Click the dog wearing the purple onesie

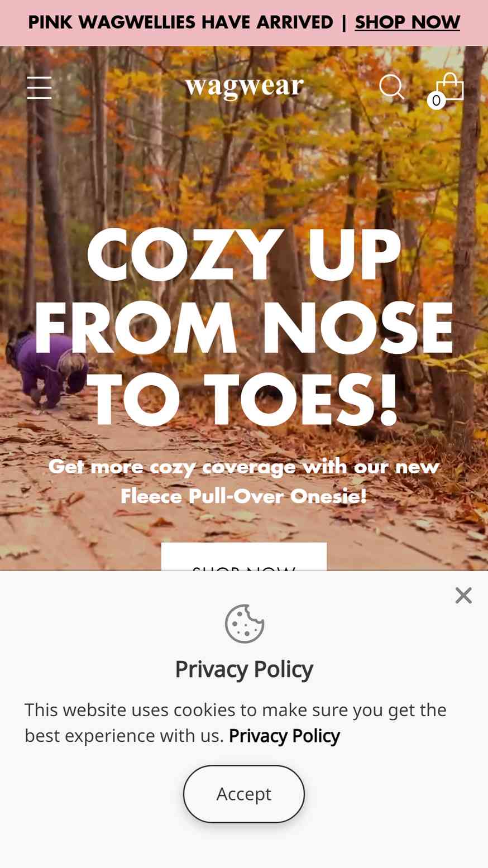click(x=47, y=368)
